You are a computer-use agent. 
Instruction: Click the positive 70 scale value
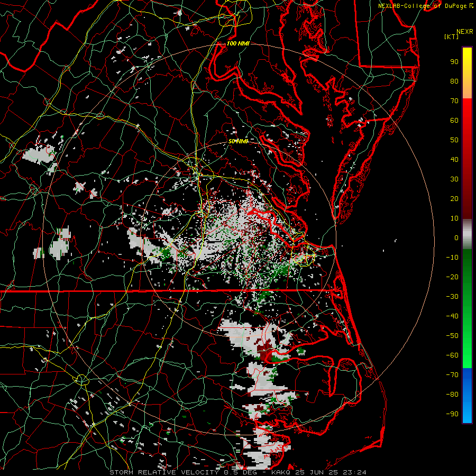pyautogui.click(x=454, y=101)
